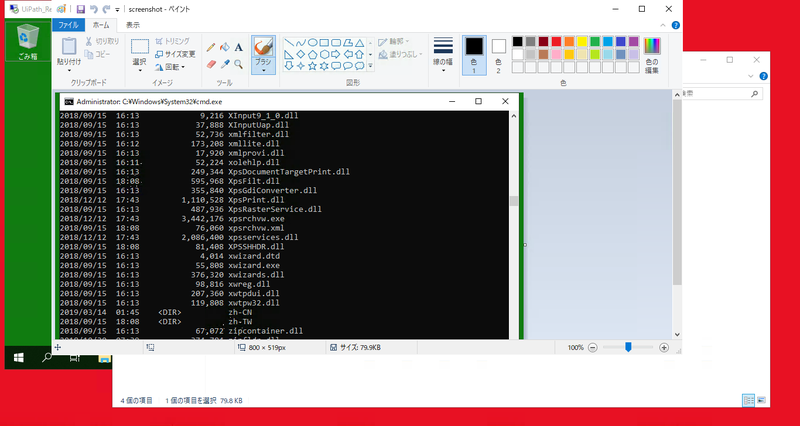Switch to the View (表示) tab
The image size is (800, 426).
[133, 25]
